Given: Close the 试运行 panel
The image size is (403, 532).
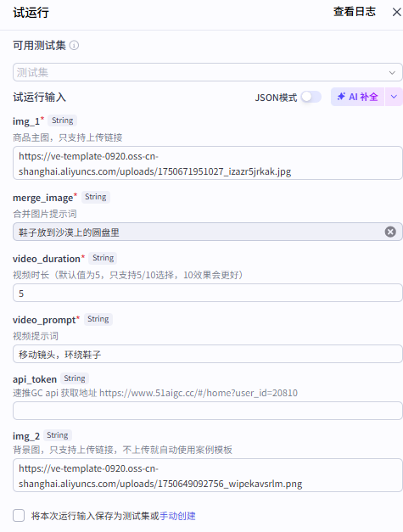Looking at the screenshot, I should coord(396,12).
